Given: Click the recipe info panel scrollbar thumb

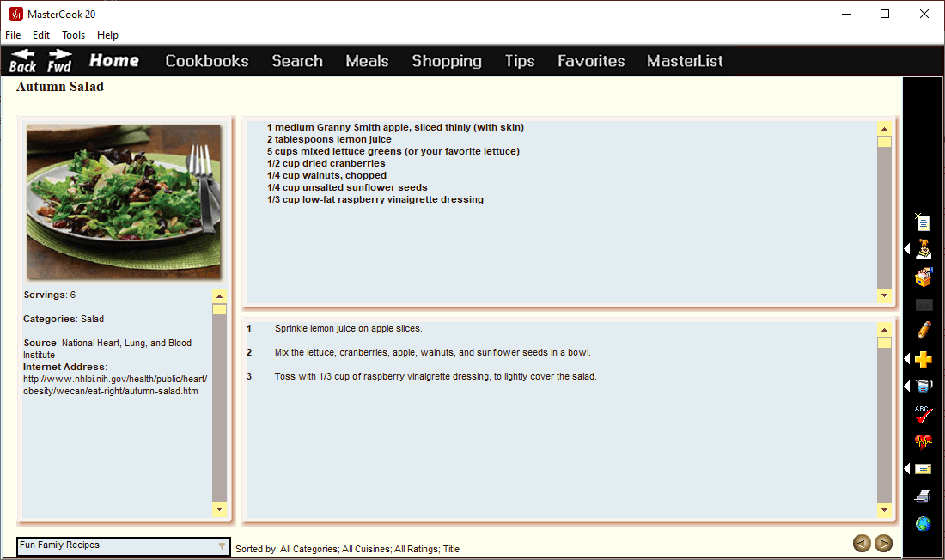Looking at the screenshot, I should (219, 309).
